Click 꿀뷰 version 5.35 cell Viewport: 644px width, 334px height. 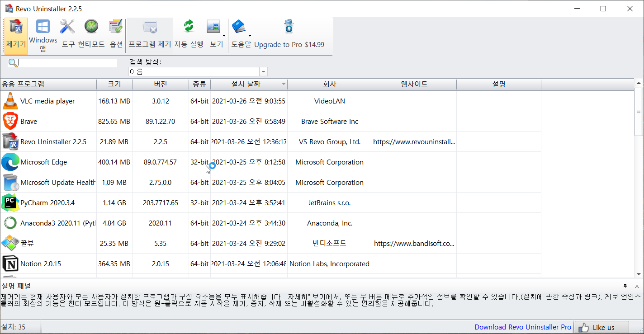[160, 243]
